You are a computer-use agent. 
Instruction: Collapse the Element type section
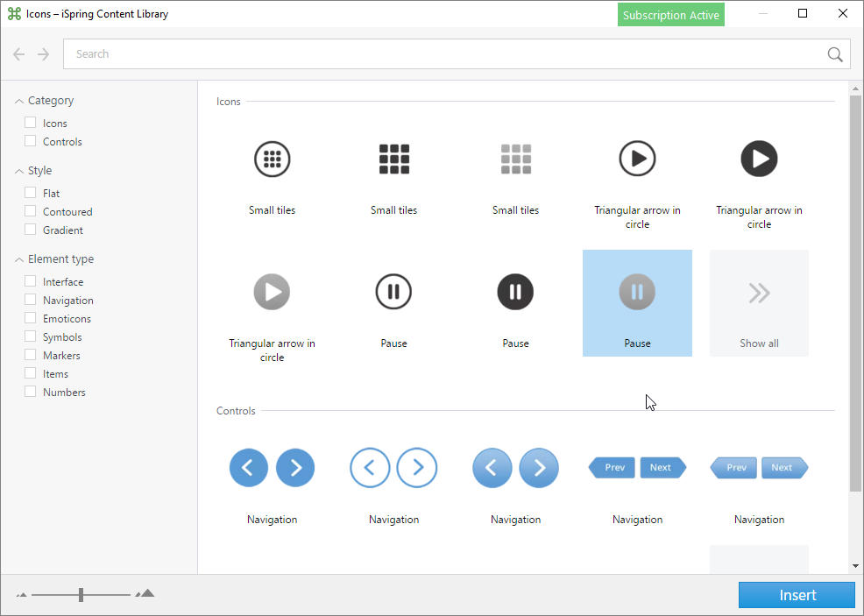coord(19,258)
